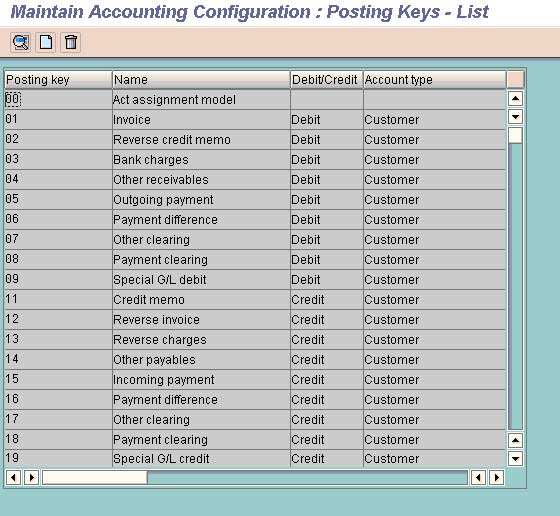The width and height of the screenshot is (560, 516).
Task: Click the Debit/Credit column header
Action: (x=326, y=80)
